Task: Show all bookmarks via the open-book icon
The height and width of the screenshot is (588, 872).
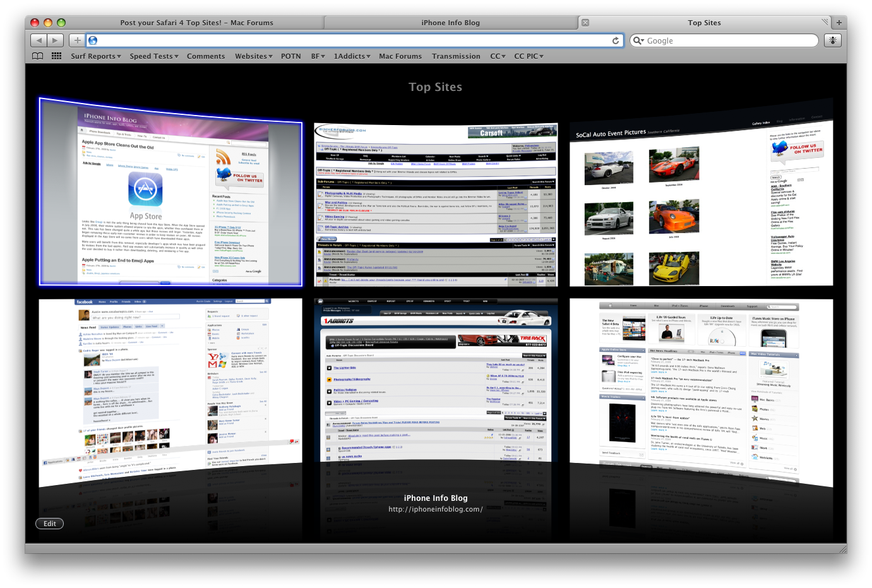Action: click(38, 56)
